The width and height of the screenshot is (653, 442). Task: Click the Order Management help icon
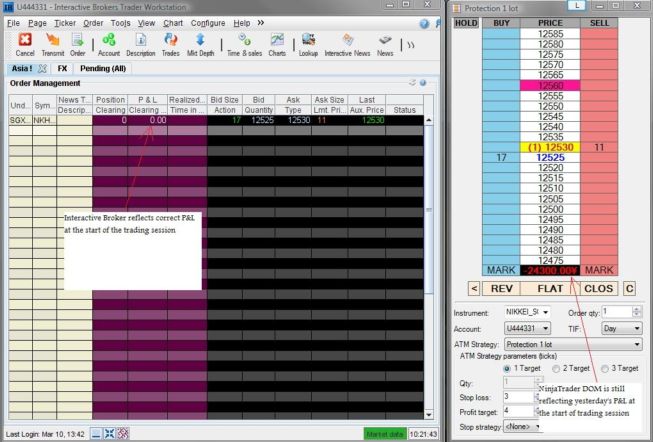423,82
